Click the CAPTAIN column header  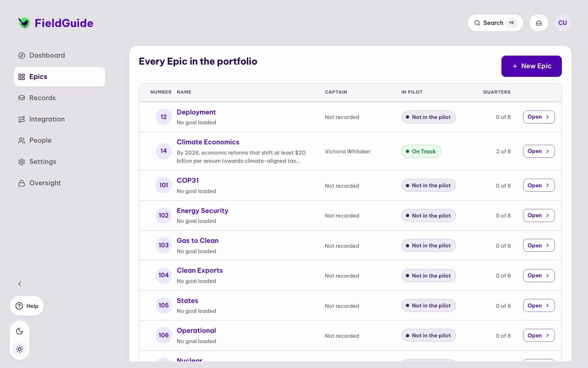pyautogui.click(x=336, y=92)
